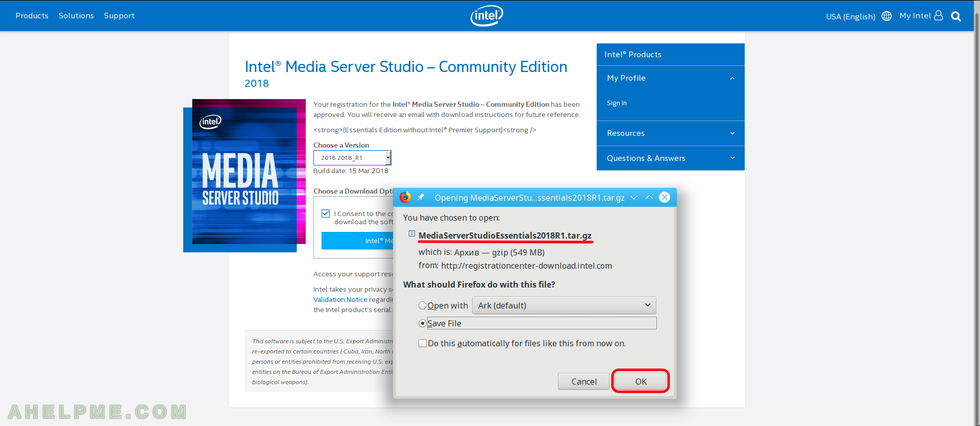The height and width of the screenshot is (426, 980).
Task: Open the Choose a Version dropdown
Action: click(352, 158)
